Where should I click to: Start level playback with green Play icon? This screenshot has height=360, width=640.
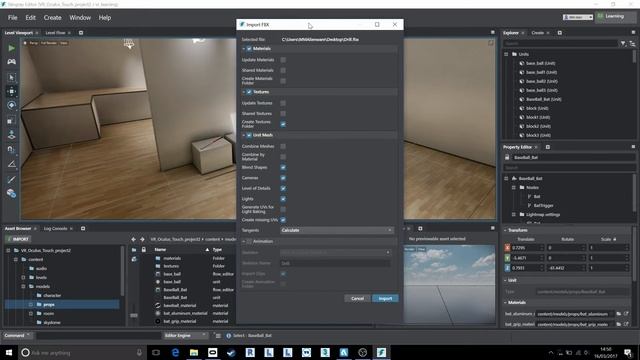coord(11,48)
